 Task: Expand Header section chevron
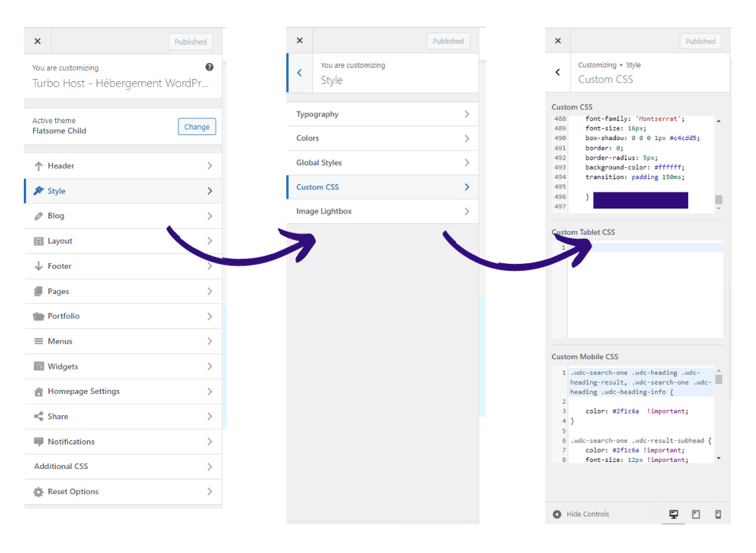point(210,166)
